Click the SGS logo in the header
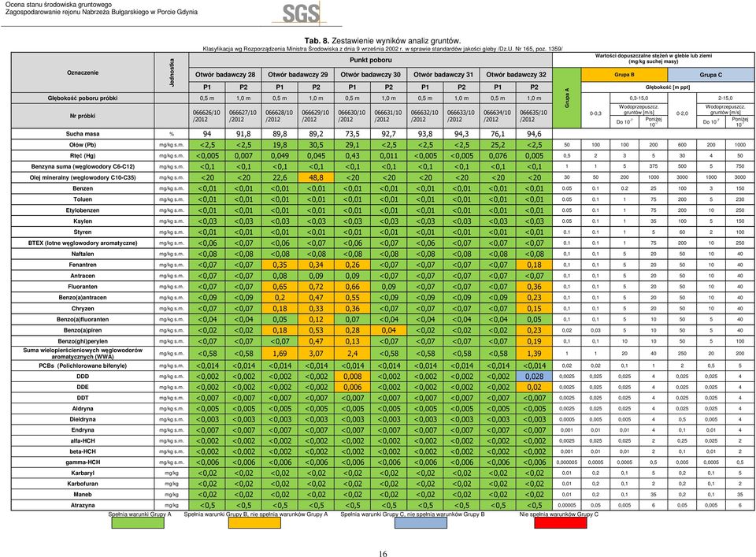Screen dimensions: 756x557 (301, 13)
